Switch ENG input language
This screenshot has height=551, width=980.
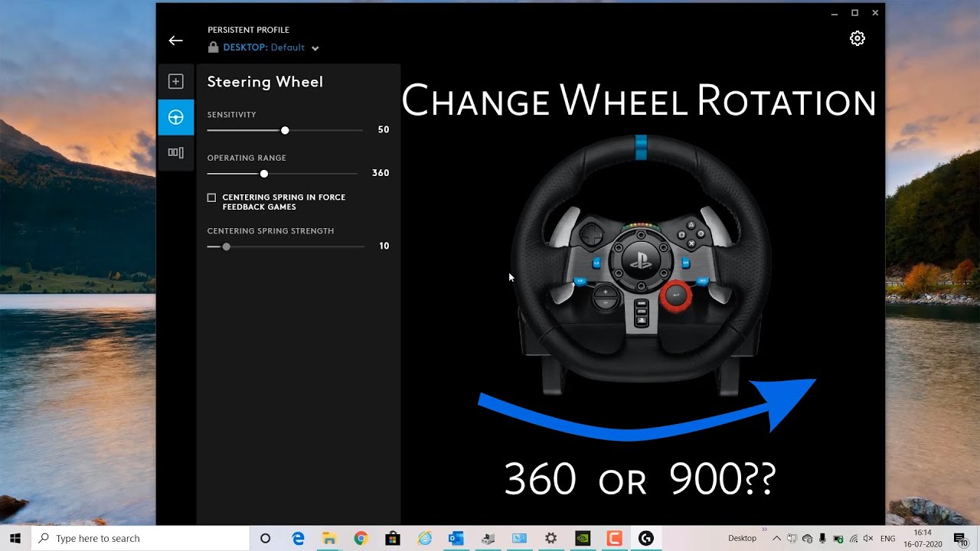888,539
